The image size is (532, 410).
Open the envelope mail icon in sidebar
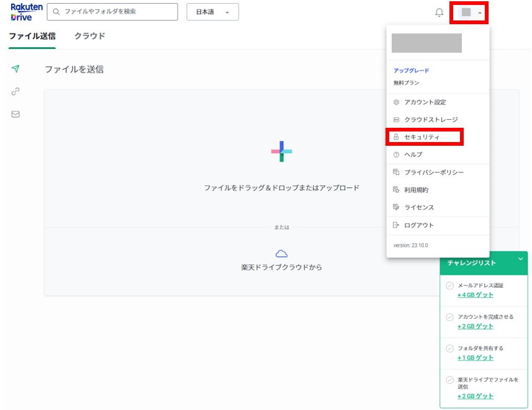(x=16, y=114)
